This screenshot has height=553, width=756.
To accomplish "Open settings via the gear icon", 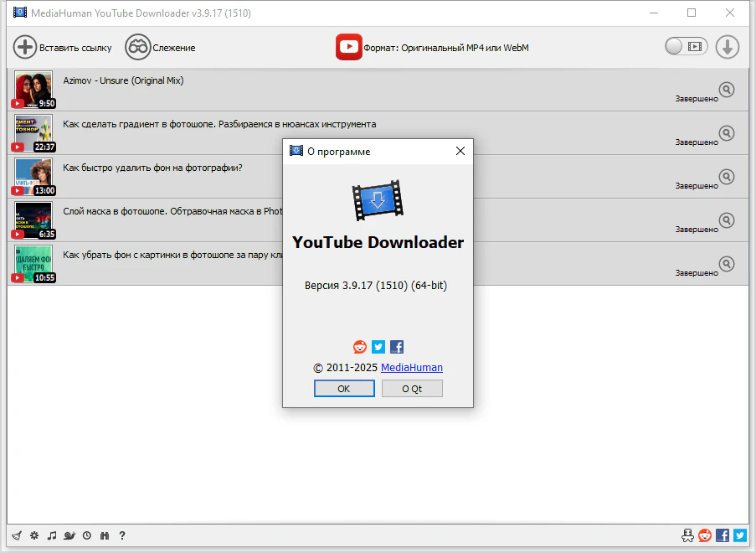I will [x=34, y=535].
